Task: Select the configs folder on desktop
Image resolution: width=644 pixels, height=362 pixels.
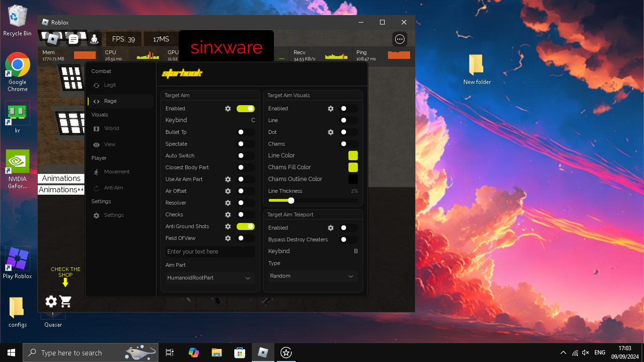Action: (x=17, y=312)
